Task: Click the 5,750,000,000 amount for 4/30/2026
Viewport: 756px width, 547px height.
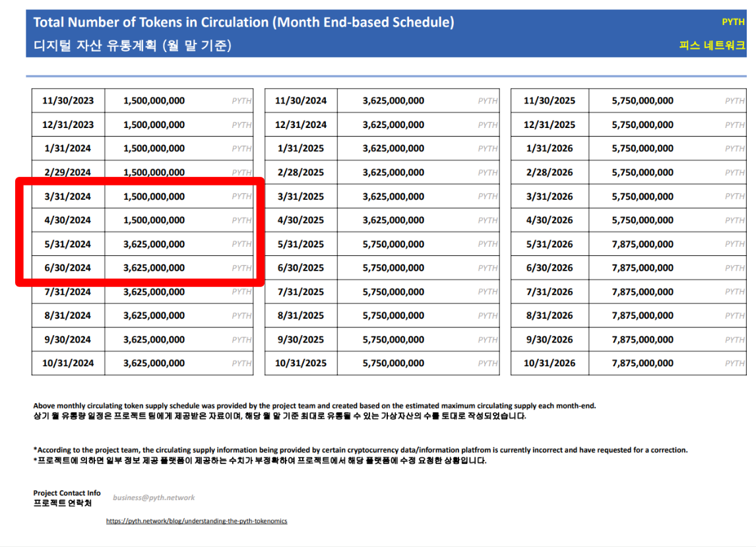Action: pos(643,220)
